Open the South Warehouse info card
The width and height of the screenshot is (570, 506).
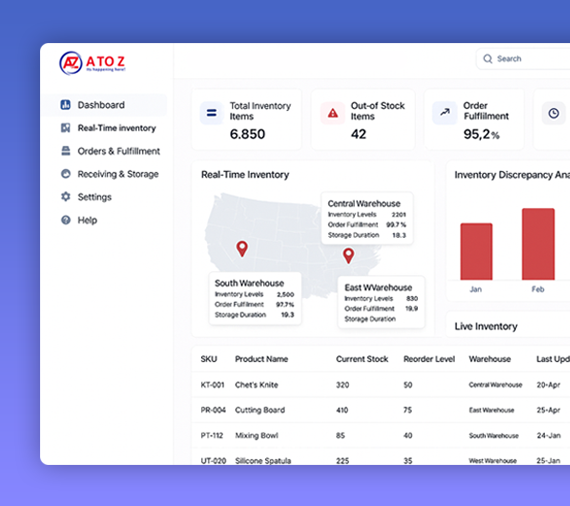[x=255, y=298]
